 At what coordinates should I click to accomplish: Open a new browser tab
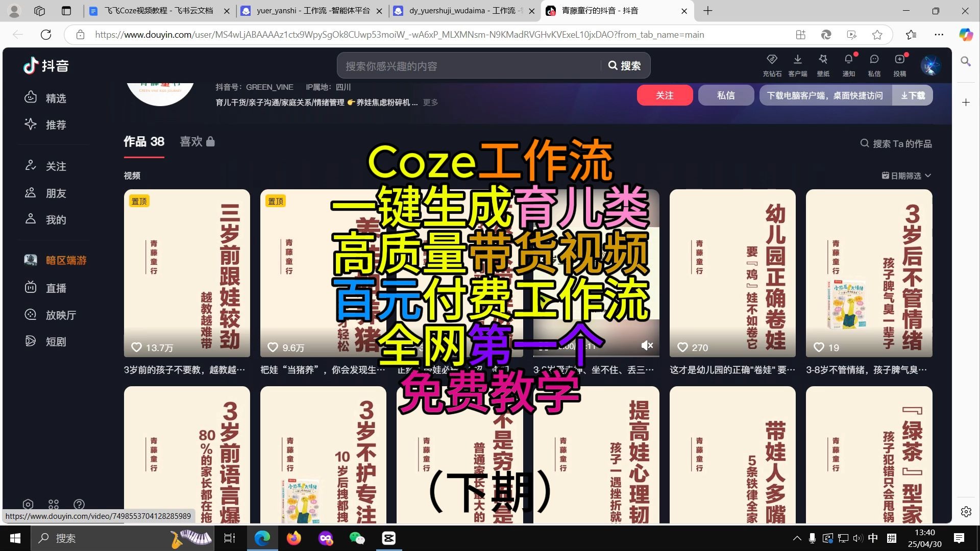[x=707, y=11]
